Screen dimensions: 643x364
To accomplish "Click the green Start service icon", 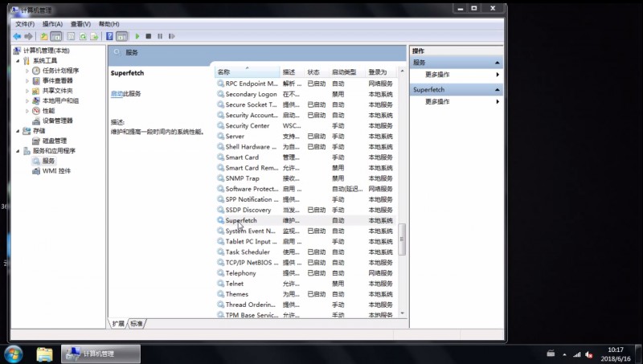I will click(x=137, y=36).
